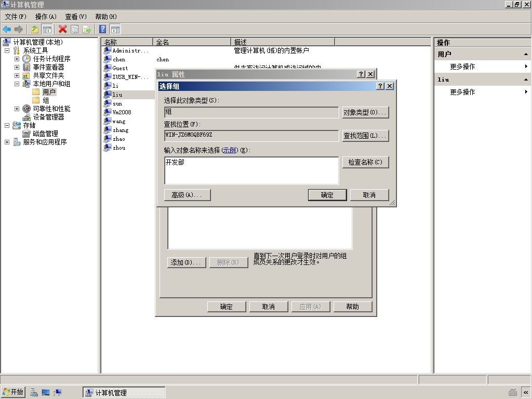Viewport: 532px width, 399px height.
Task: Click object name input containing 开发部
Action: [251, 170]
